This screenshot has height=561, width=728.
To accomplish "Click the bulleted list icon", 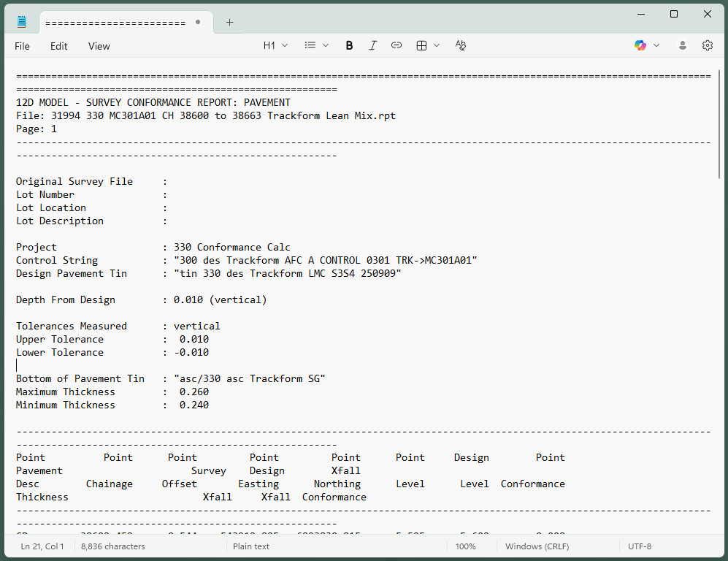I will pyautogui.click(x=310, y=45).
